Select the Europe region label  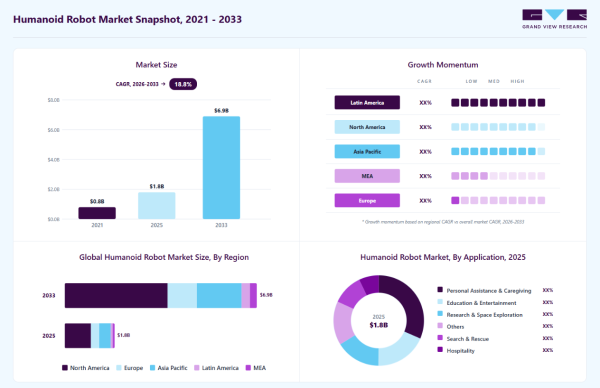367,201
